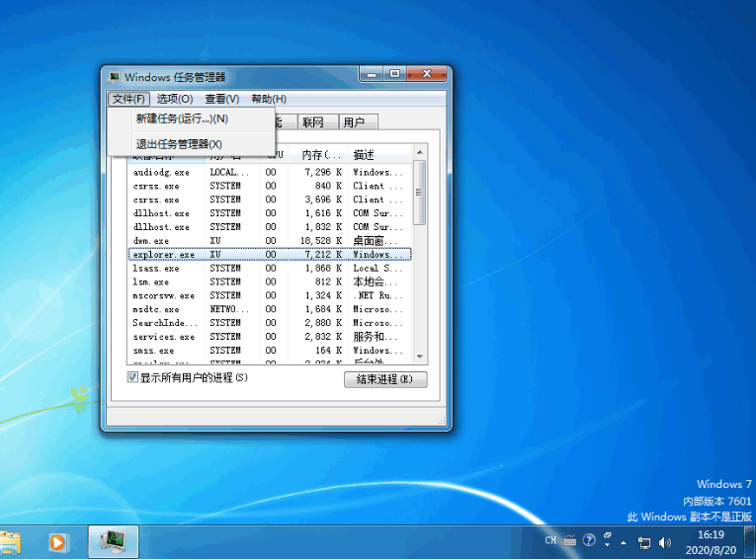Open the 查看(V) menu
The height and width of the screenshot is (560, 756).
pyautogui.click(x=222, y=99)
